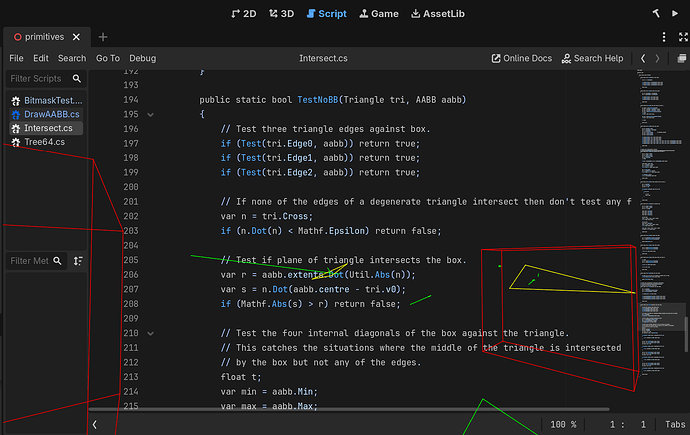Click the 100 % zoom indicator
The height and width of the screenshot is (435, 690).
click(x=563, y=424)
